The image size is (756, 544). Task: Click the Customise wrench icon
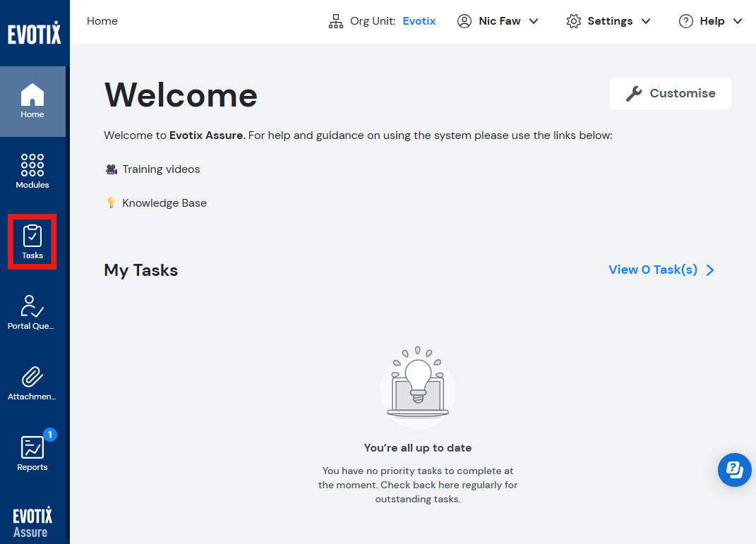pos(634,93)
